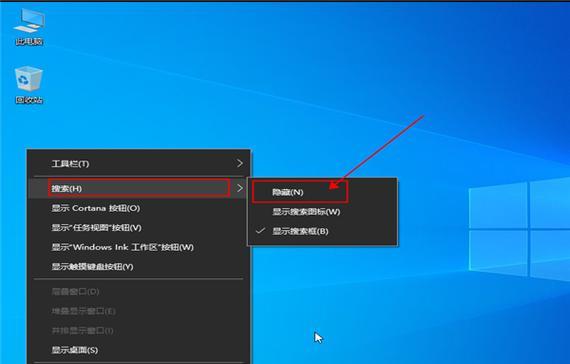Open the 工具栏(T) submenu
This screenshot has height=364, width=570.
click(x=139, y=164)
